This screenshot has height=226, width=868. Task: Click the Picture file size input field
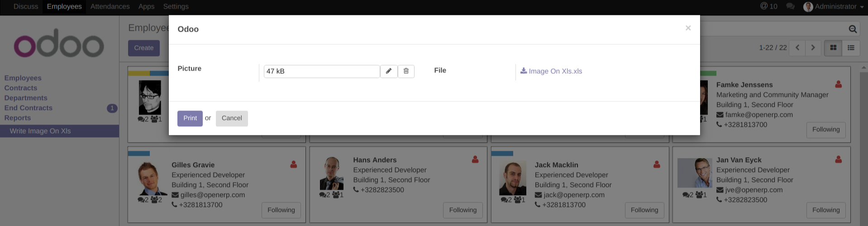coord(321,71)
